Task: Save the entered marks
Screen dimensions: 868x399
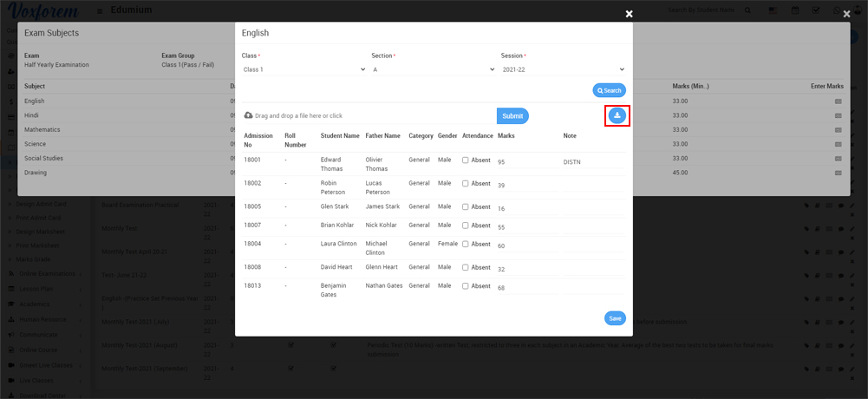Action: pos(615,318)
